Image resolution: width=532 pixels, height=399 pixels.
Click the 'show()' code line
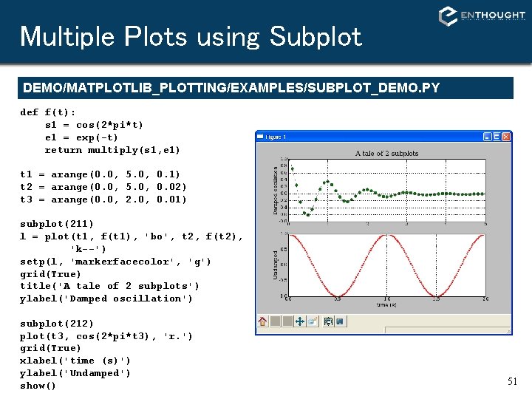38,386
